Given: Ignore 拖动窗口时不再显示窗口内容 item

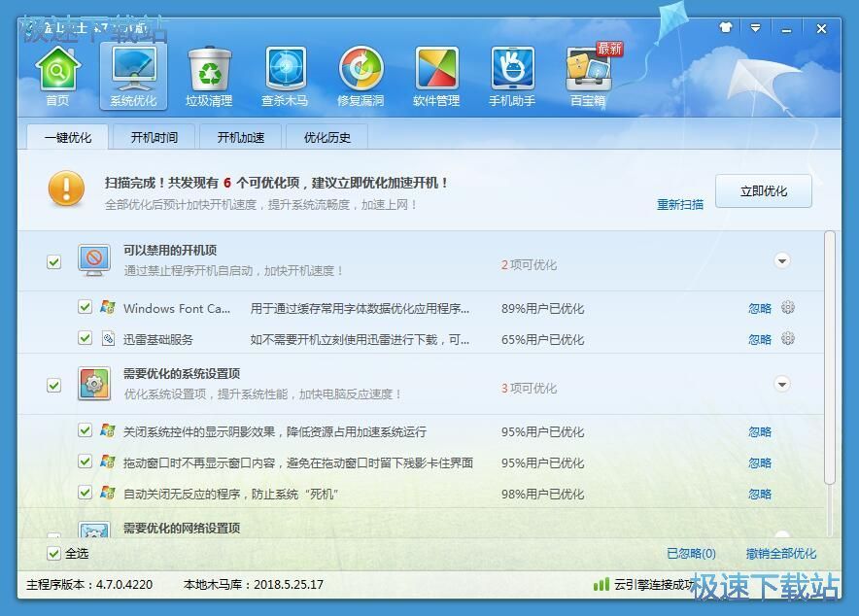Looking at the screenshot, I should tap(760, 463).
